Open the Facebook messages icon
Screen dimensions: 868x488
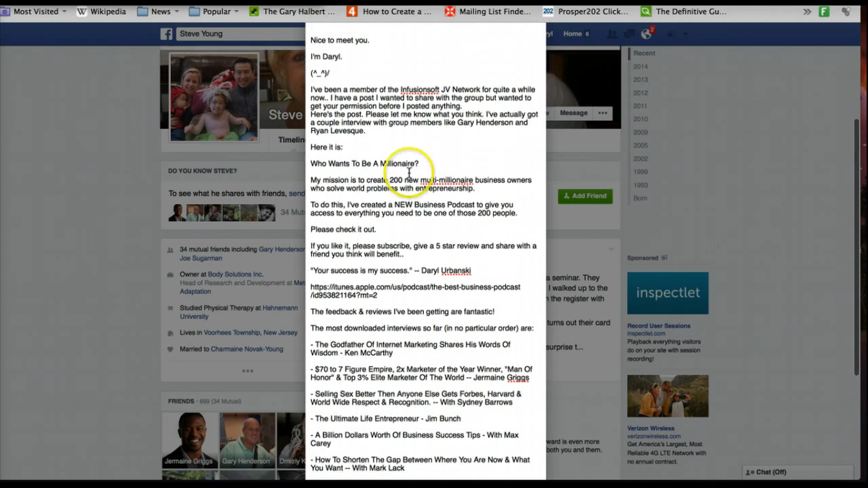pos(630,34)
